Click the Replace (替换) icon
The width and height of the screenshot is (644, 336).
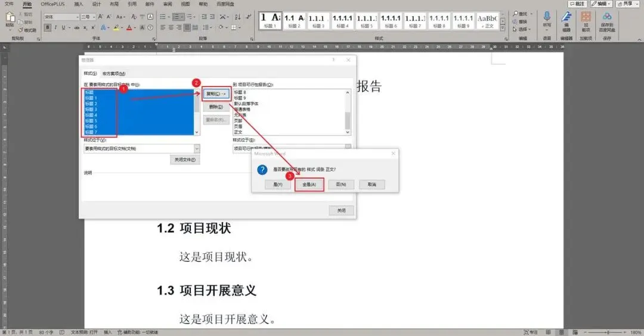[x=515, y=21]
